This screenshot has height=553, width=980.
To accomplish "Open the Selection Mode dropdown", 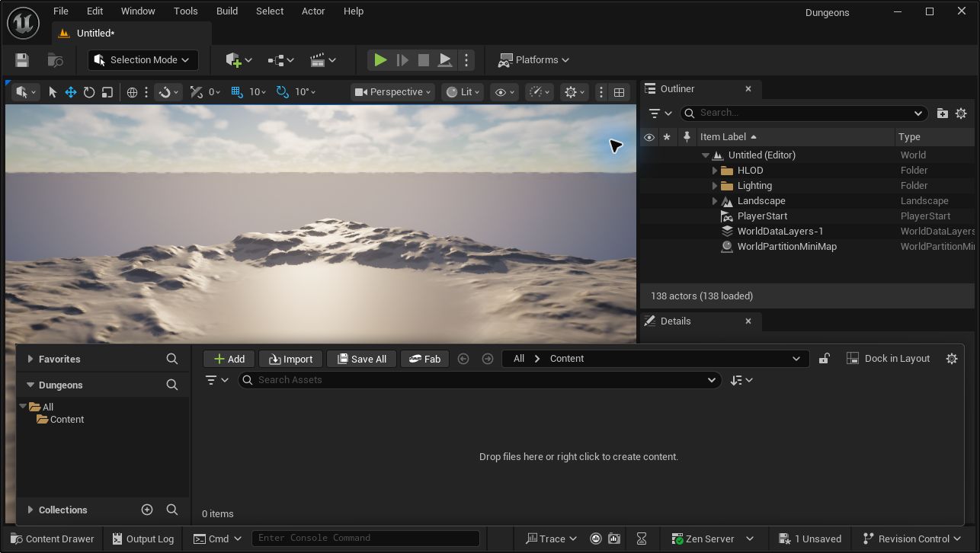I will pyautogui.click(x=143, y=60).
